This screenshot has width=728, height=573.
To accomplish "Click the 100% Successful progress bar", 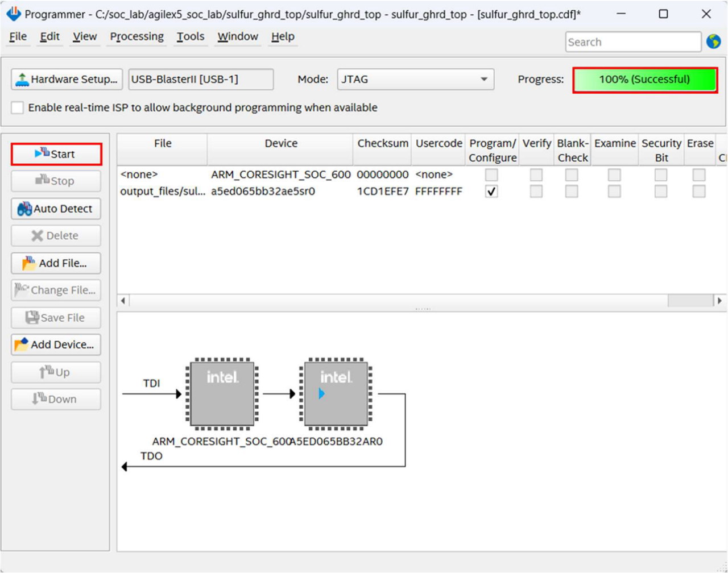I will click(644, 80).
